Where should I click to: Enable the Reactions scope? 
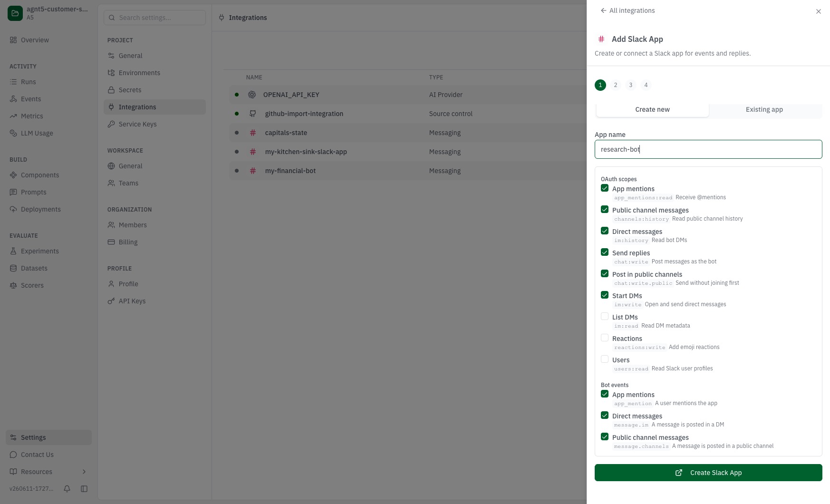click(x=605, y=338)
